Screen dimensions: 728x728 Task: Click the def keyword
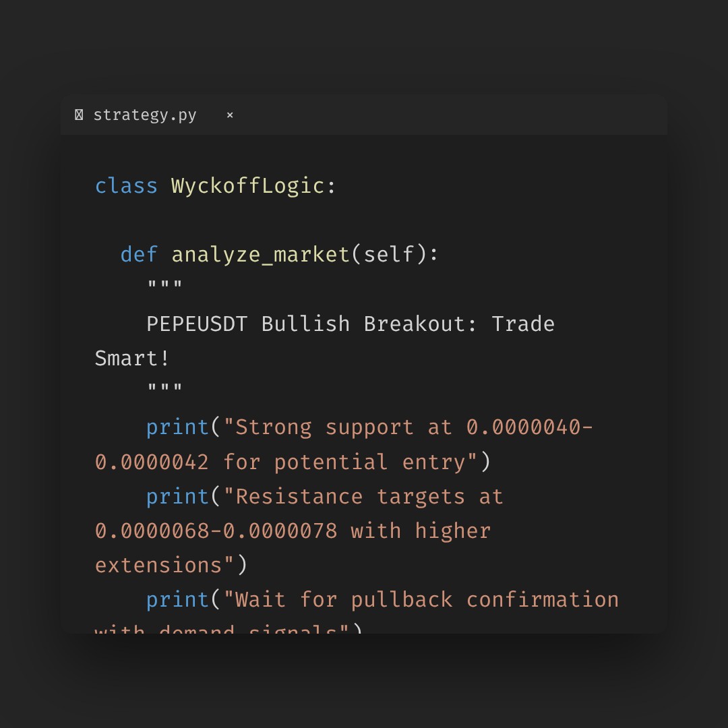point(139,255)
